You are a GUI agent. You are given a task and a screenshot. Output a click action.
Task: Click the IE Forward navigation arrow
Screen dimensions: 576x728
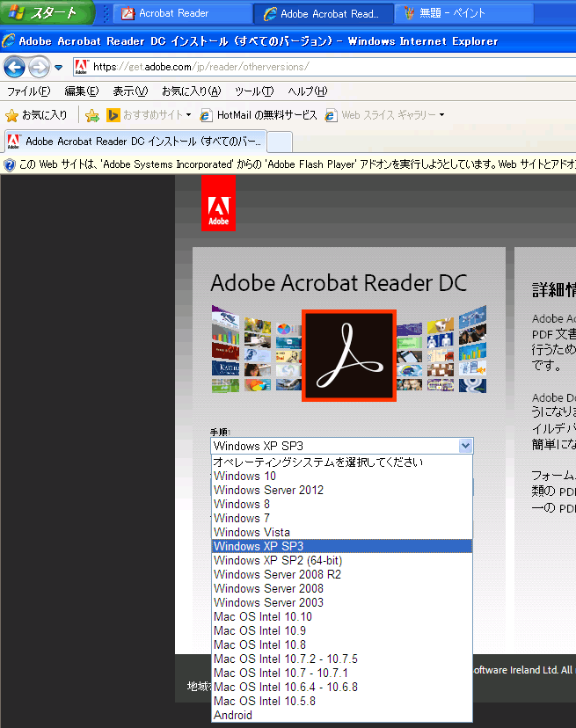(x=39, y=68)
